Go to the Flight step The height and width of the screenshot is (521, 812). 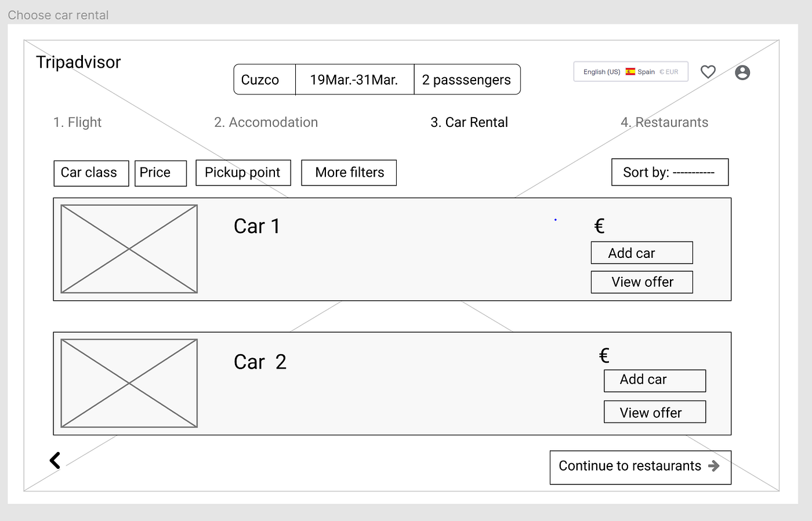(x=77, y=122)
